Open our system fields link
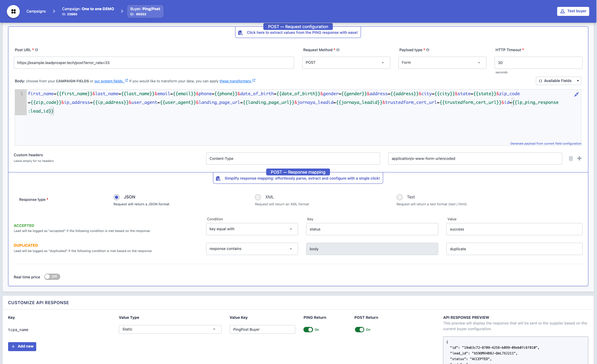This screenshot has height=364, width=597. 109,81
